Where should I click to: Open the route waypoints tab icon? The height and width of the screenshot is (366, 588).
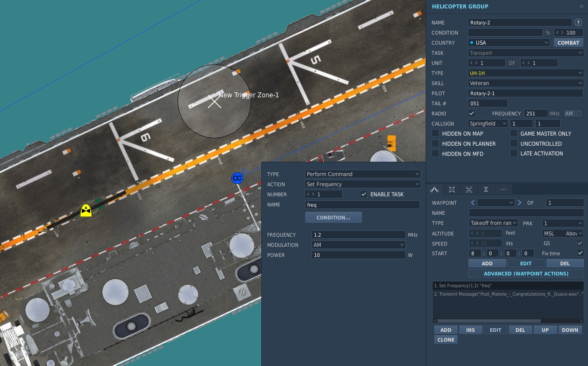point(435,190)
